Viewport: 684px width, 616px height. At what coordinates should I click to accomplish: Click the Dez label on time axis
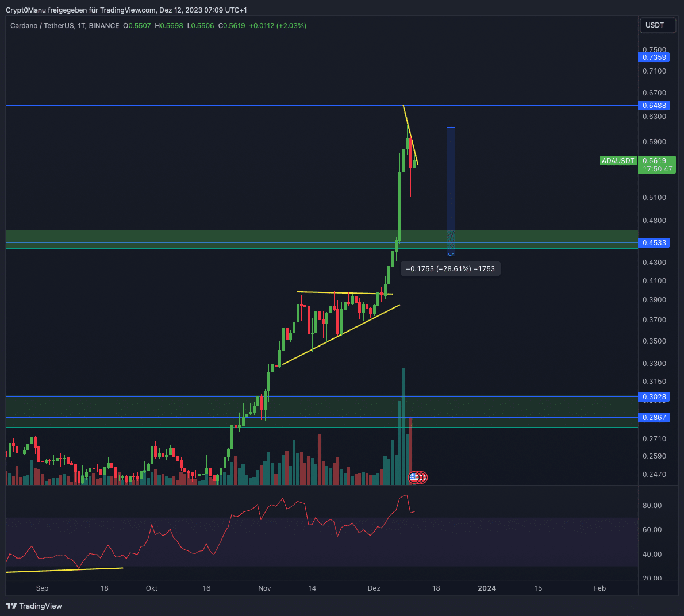point(374,588)
